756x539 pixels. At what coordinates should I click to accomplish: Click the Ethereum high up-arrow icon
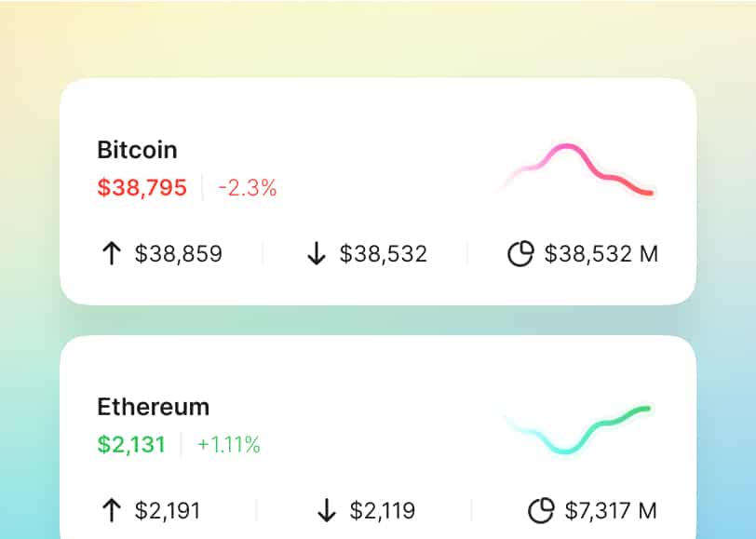coord(112,510)
